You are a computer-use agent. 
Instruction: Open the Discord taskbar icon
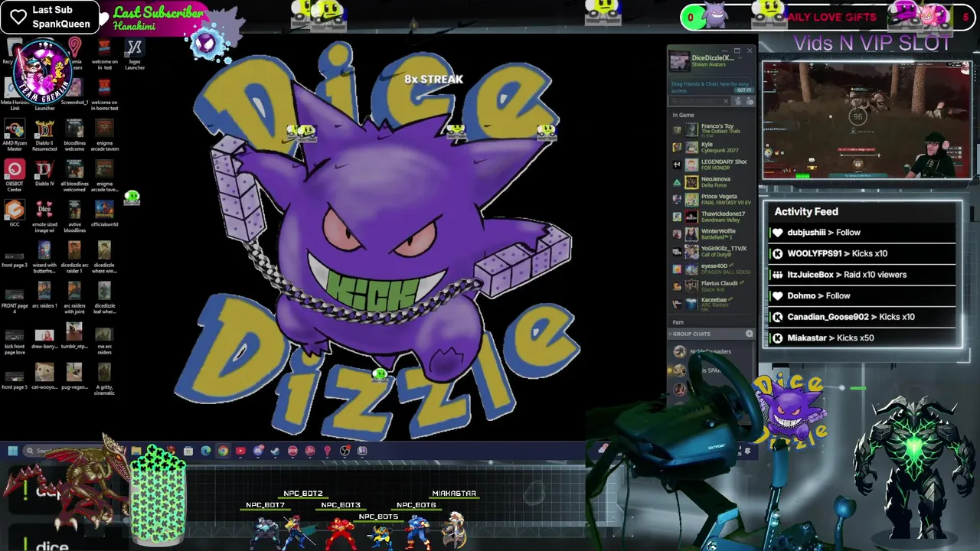point(258,451)
